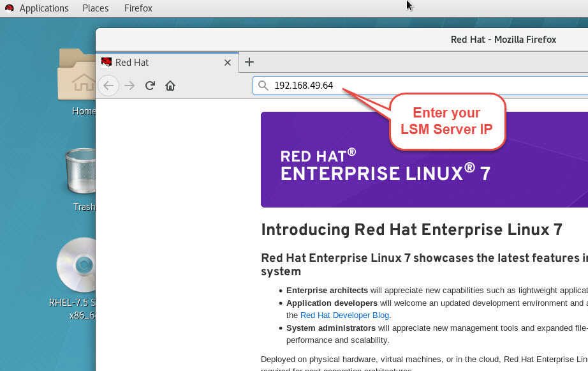Screen dimensions: 588x371
Task: Go back using the back arrow
Action: pos(108,86)
